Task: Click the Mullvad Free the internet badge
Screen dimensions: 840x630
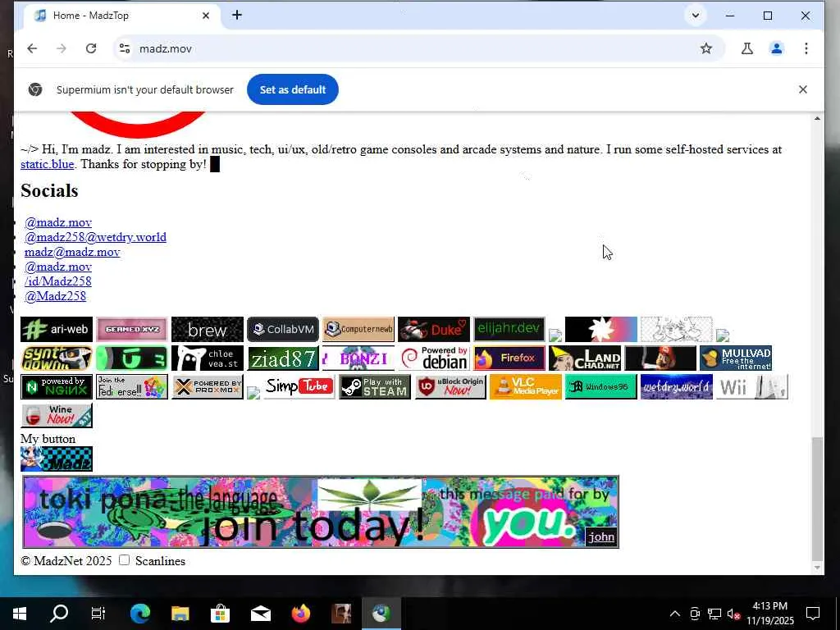Action: point(736,358)
